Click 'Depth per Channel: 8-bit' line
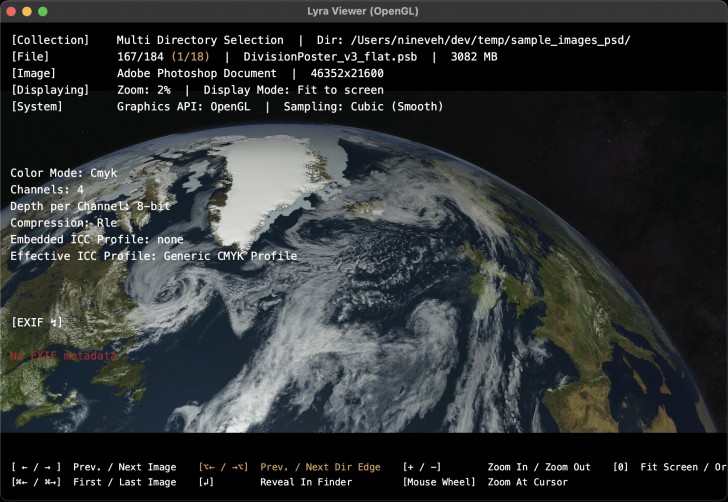The height and width of the screenshot is (502, 728). click(x=90, y=206)
